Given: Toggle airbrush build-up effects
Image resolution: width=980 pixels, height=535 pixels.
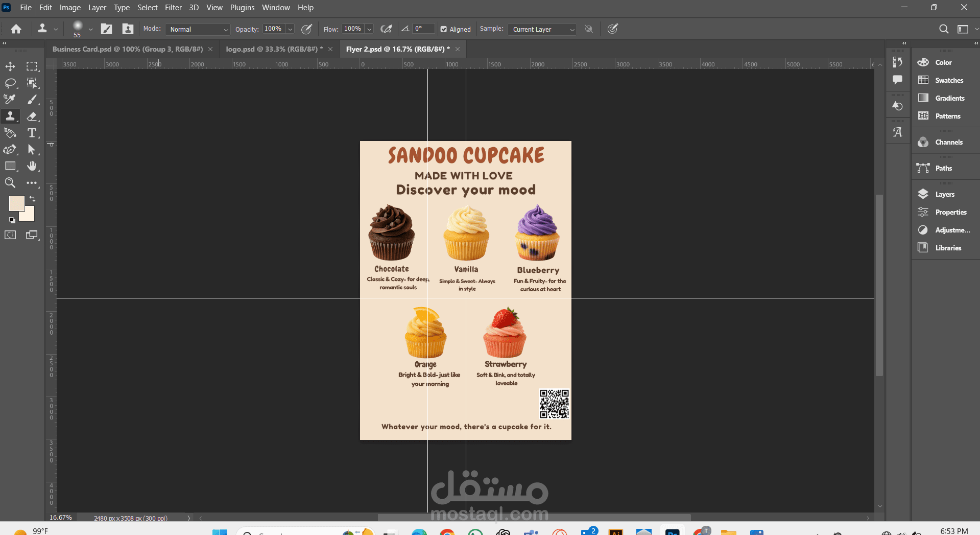Looking at the screenshot, I should 387,29.
